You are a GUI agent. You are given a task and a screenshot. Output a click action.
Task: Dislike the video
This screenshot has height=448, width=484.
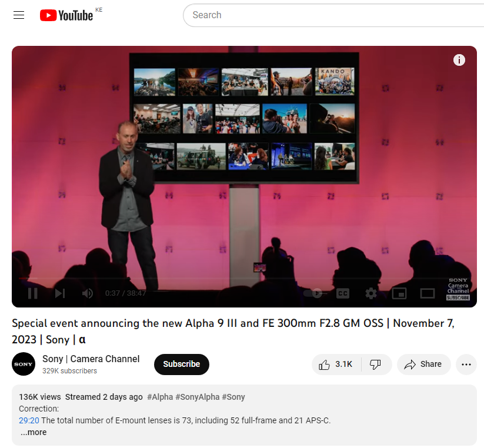pos(376,364)
